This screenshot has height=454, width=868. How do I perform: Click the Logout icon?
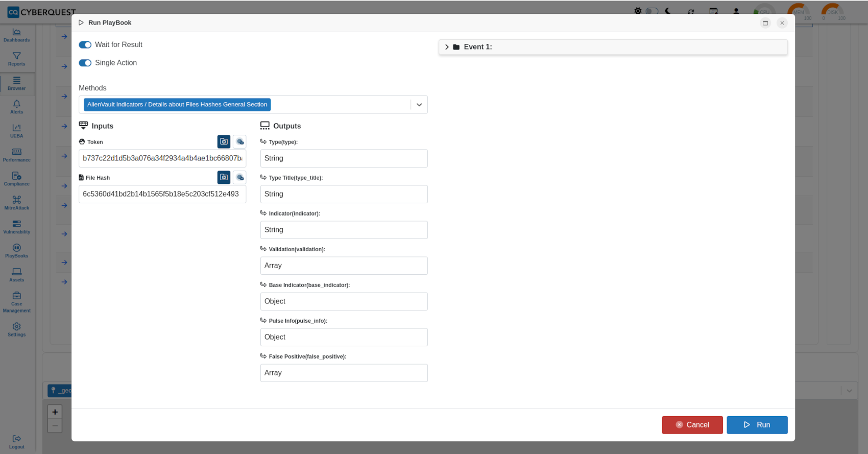click(17, 439)
